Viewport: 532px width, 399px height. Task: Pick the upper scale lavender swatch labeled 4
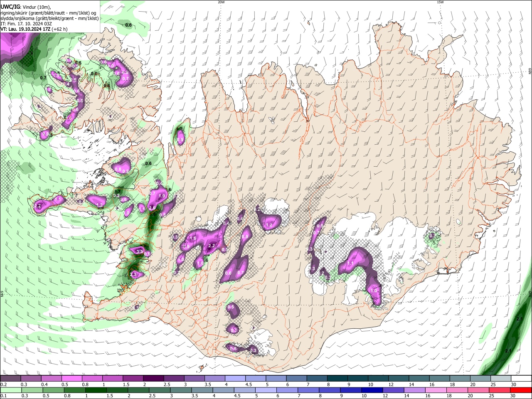[235, 379]
